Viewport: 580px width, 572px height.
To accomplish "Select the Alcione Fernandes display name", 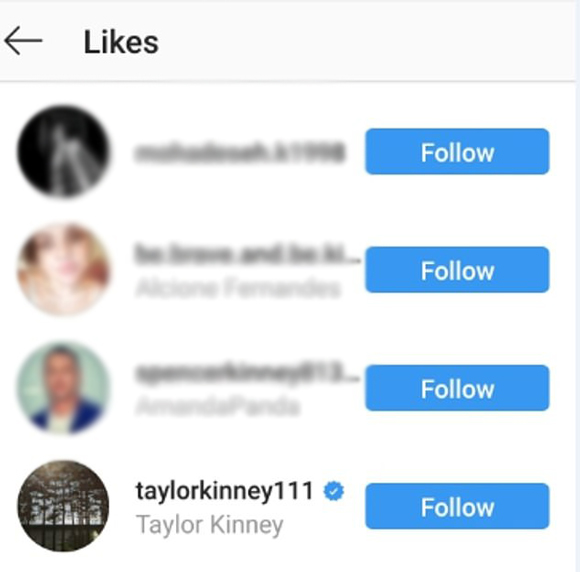I will (x=237, y=288).
